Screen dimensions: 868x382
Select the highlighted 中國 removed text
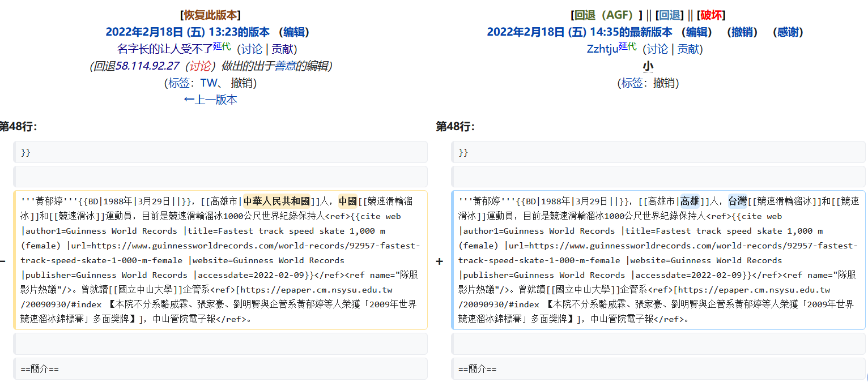pos(347,201)
